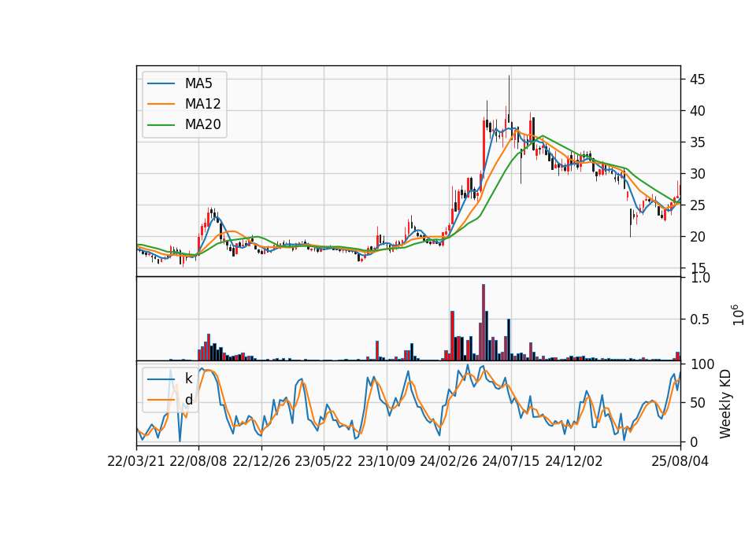Click the Weekly KD axis label
This screenshot has width=756, height=543.
[x=725, y=404]
